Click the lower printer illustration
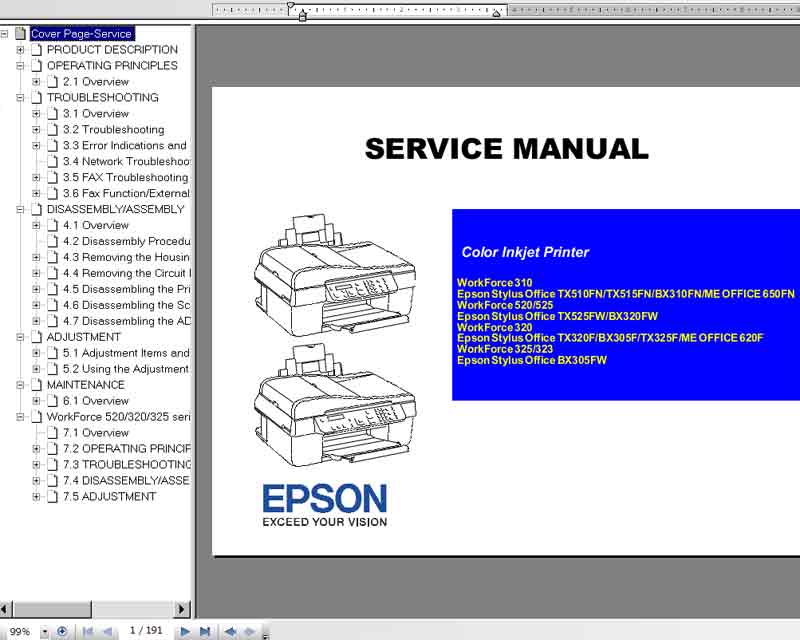Image resolution: width=800 pixels, height=640 pixels. click(x=335, y=404)
